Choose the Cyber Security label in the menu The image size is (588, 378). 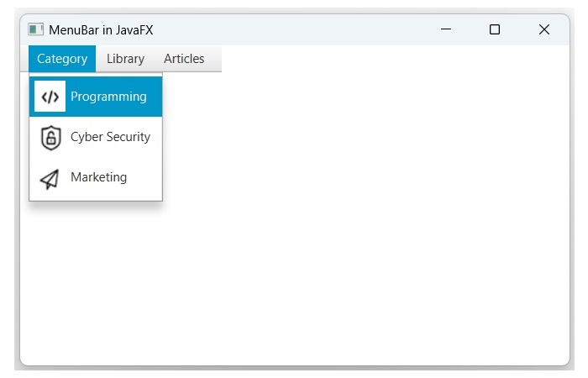pyautogui.click(x=110, y=137)
